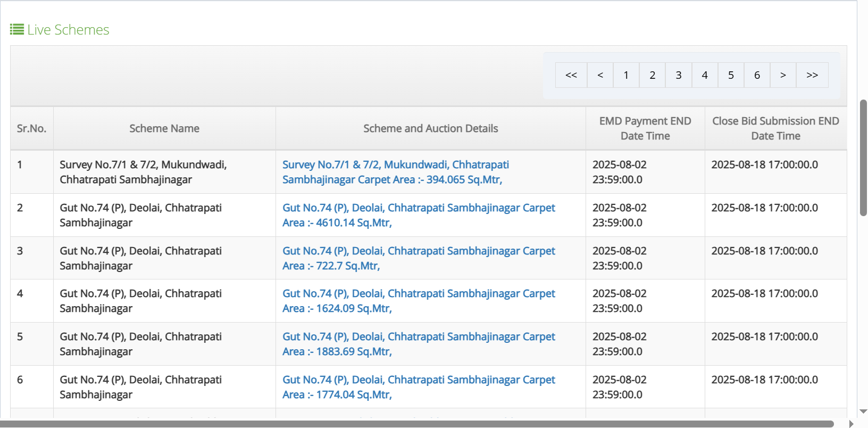Select scheme name cell in row 1 Mukundwadi

click(164, 172)
